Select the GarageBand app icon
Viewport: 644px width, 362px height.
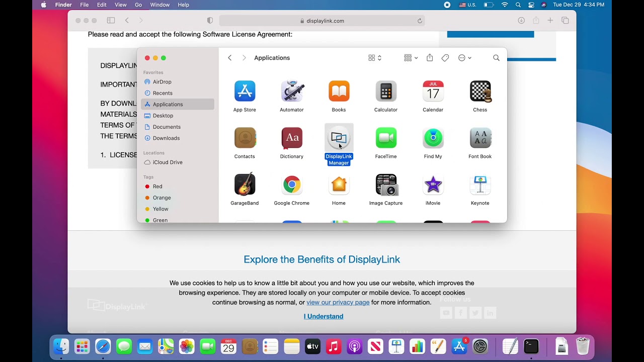(245, 185)
